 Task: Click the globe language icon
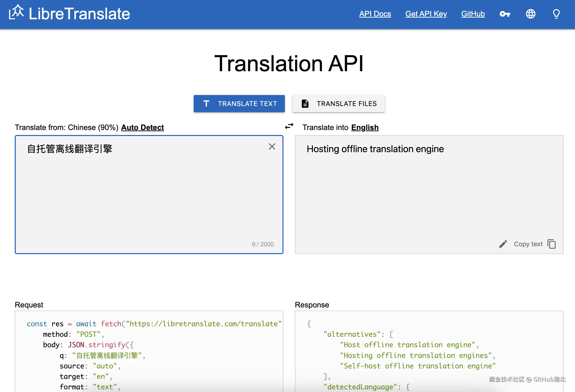530,14
